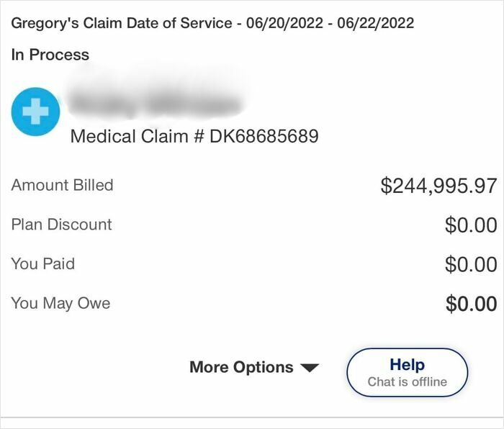The width and height of the screenshot is (504, 429).
Task: Expand the More Options dropdown arrow
Action: coord(309,368)
